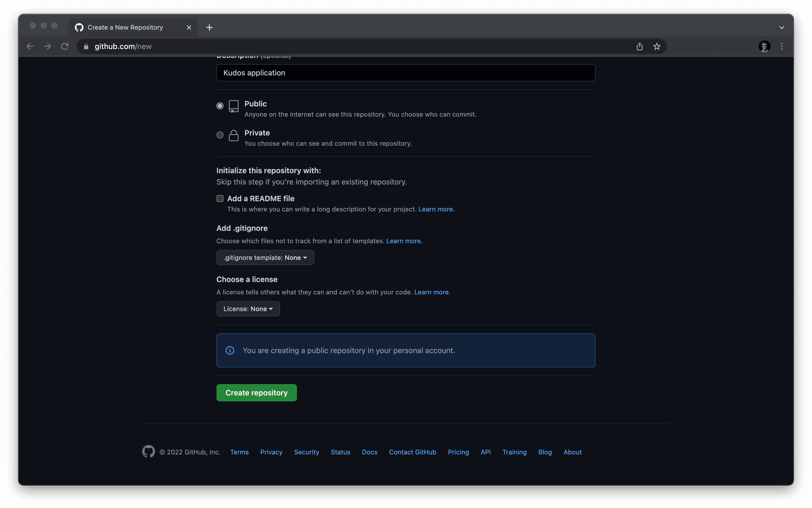Open Learn more link for licenses

[432, 292]
